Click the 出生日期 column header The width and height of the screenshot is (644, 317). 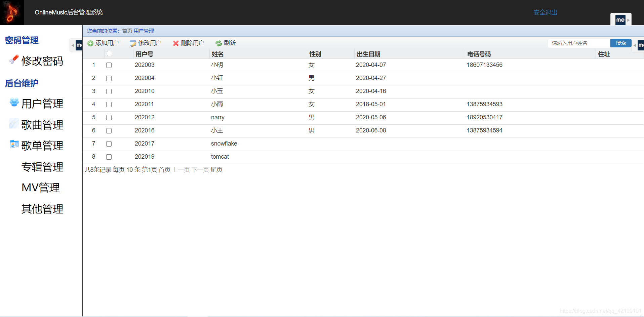tap(368, 54)
